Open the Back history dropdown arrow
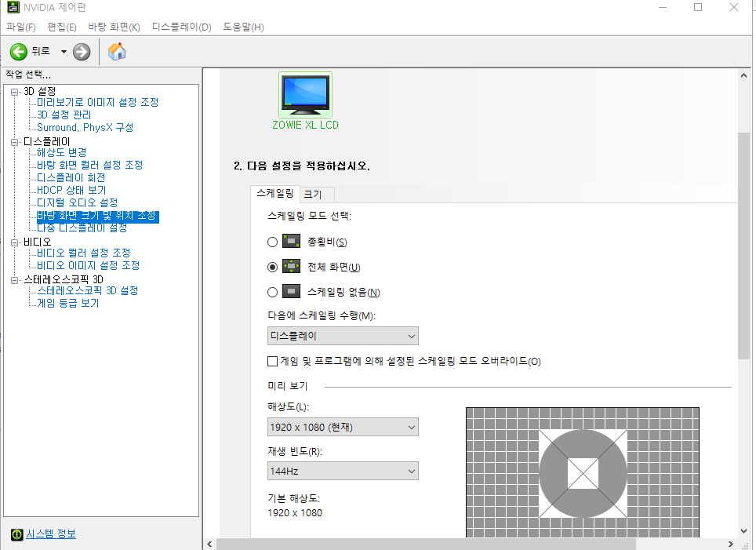756x550 pixels. pos(64,52)
